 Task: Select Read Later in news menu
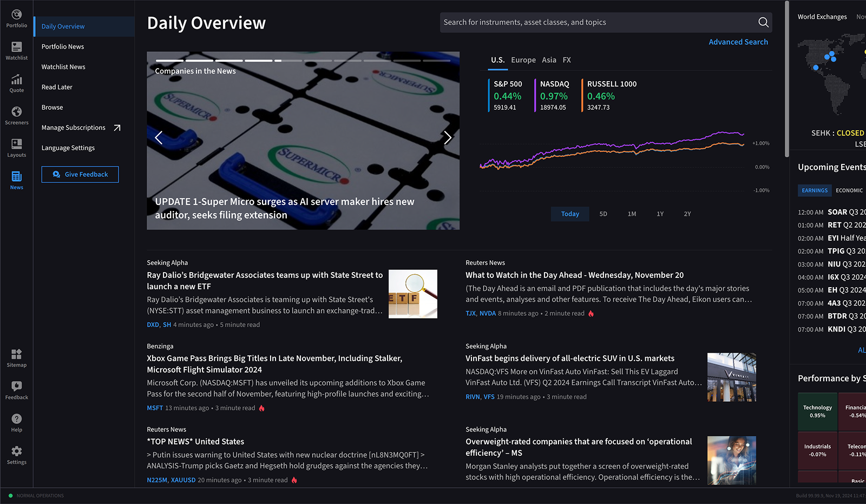(x=57, y=87)
